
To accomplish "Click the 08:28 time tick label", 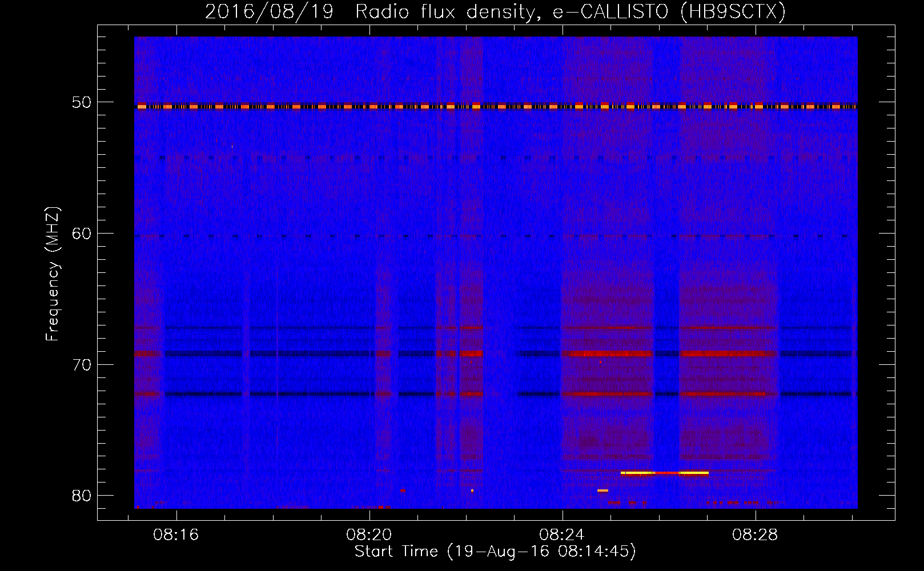I will click(x=755, y=535).
